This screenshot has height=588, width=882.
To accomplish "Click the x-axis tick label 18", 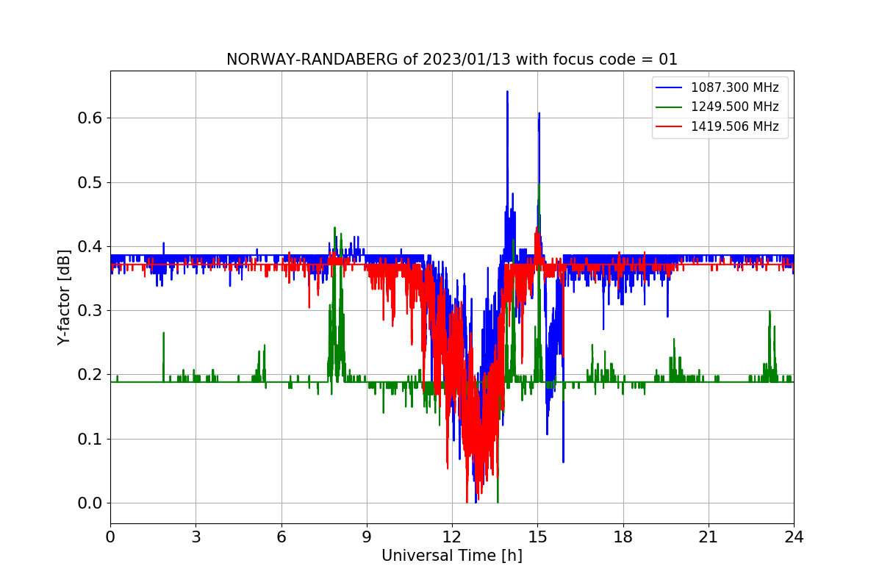I will (623, 537).
